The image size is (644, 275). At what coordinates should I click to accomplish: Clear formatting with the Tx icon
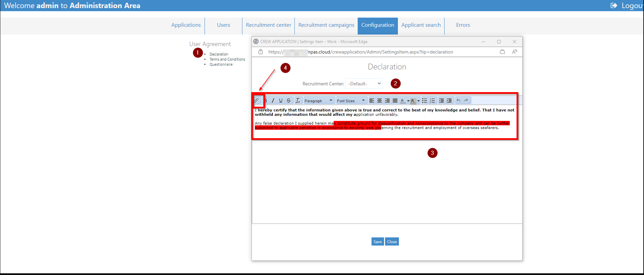(298, 101)
